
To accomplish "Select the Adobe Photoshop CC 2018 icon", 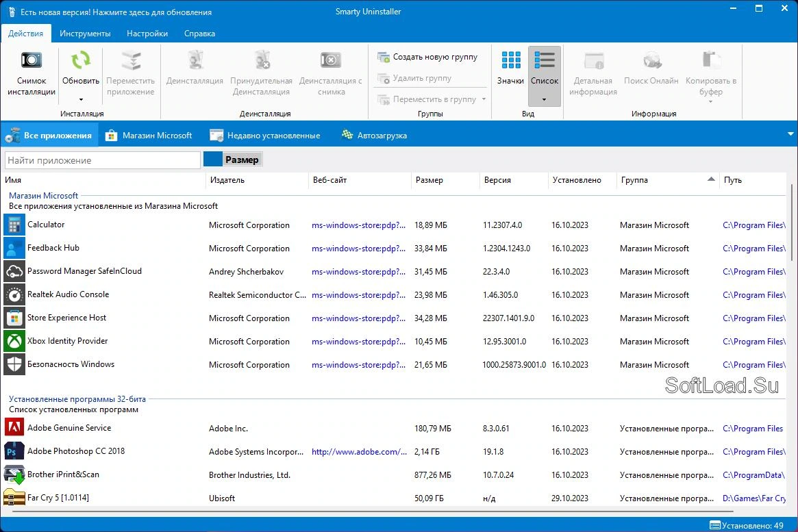I will click(14, 451).
